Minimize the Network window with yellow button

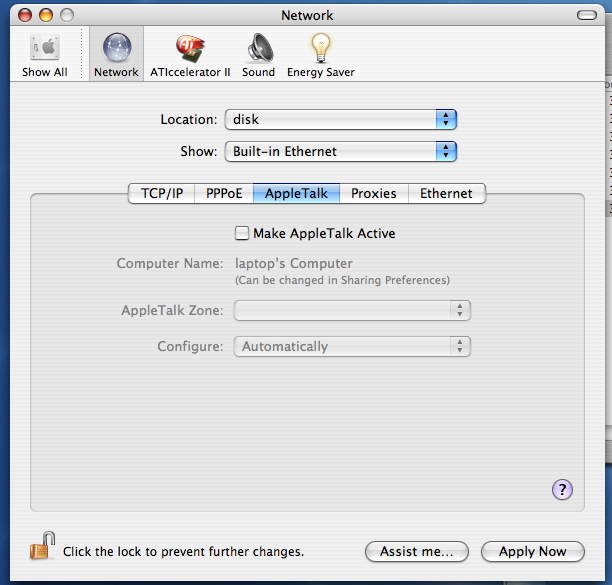(x=46, y=15)
